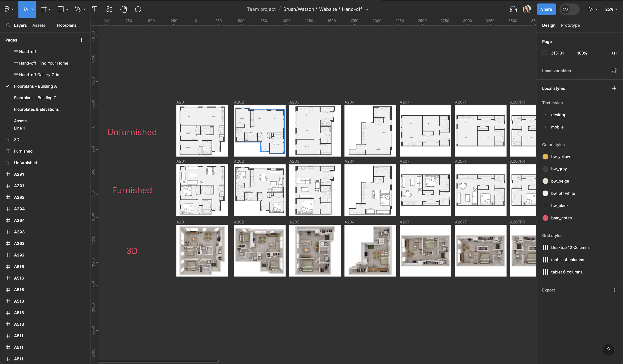Switch to the Assets tab
Image resolution: width=623 pixels, height=364 pixels.
[x=39, y=25]
